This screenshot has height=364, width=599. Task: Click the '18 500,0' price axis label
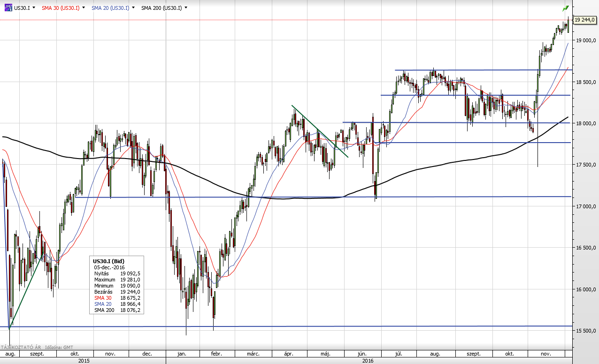586,82
